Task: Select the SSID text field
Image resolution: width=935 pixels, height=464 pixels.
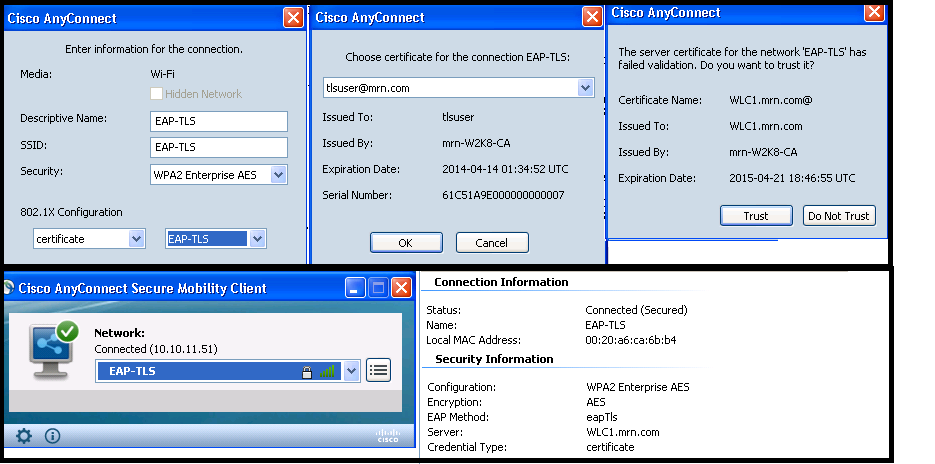Action: (218, 148)
